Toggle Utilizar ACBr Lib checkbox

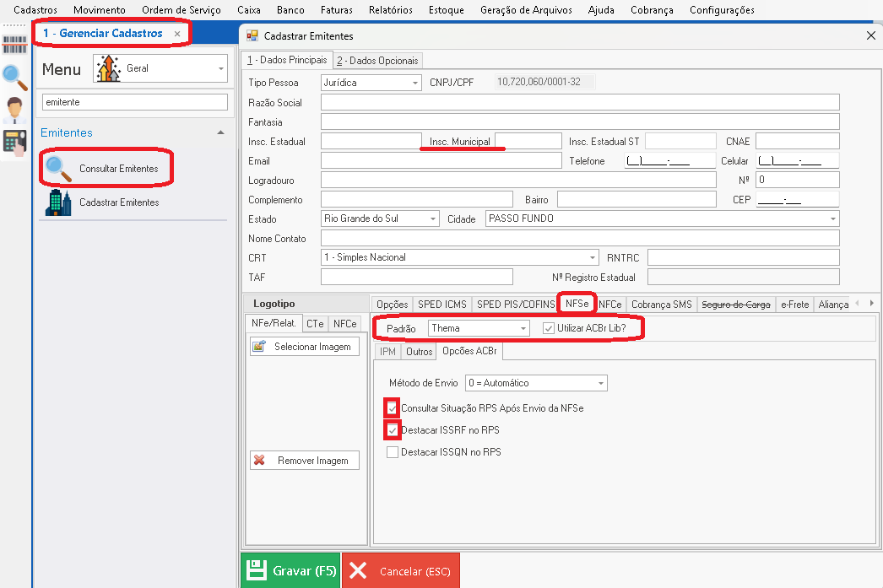click(549, 329)
